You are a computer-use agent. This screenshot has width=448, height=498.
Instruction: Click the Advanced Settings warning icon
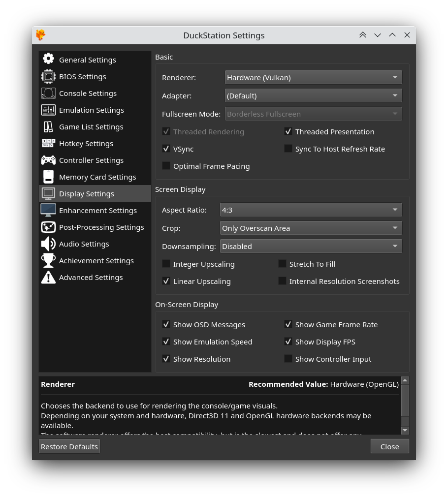(48, 277)
